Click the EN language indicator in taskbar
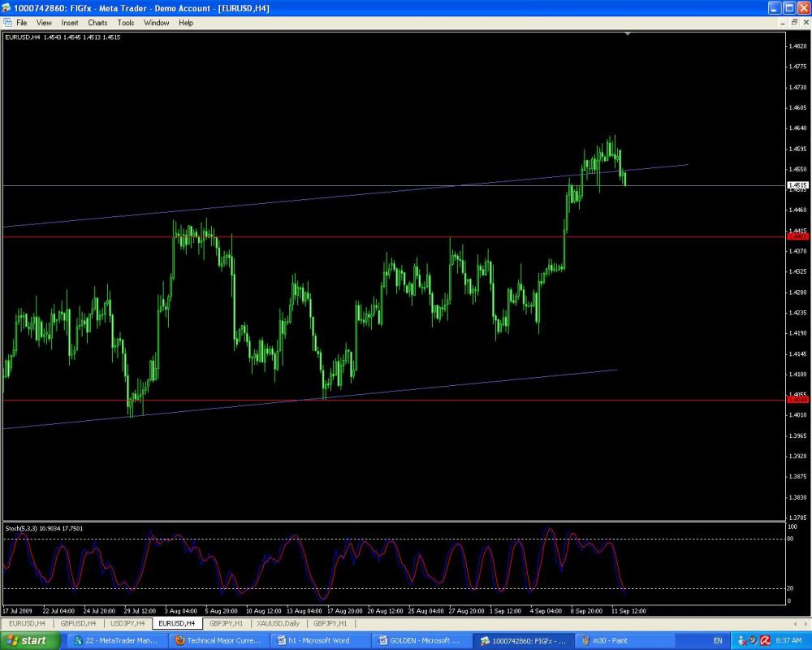812x650 pixels. [x=717, y=640]
